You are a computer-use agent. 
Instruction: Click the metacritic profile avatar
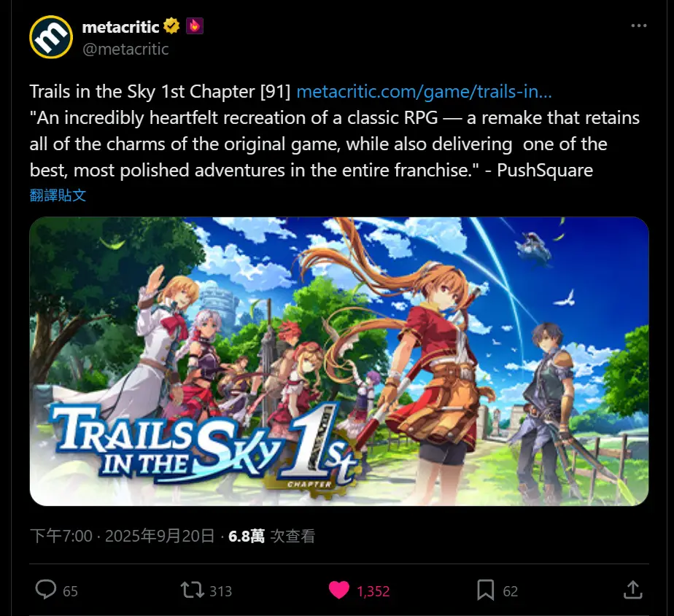tap(51, 37)
